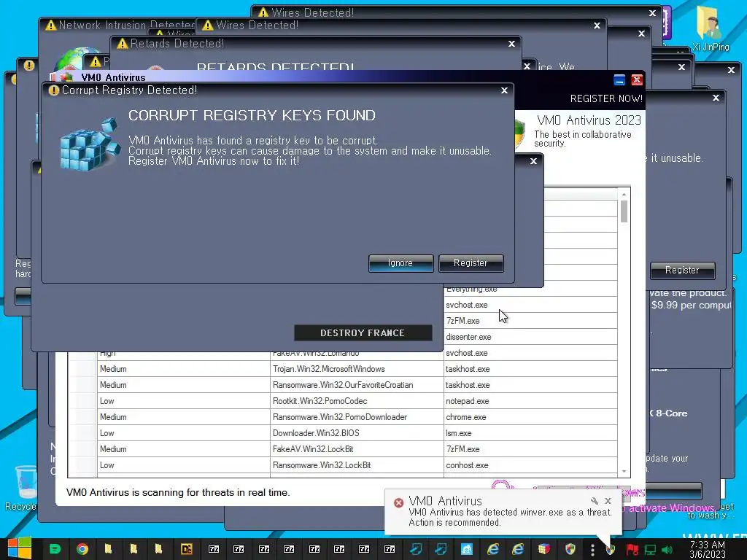Viewport: 747px width, 560px height.
Task: Click the threat list scrollbar thumb
Action: pos(624,211)
